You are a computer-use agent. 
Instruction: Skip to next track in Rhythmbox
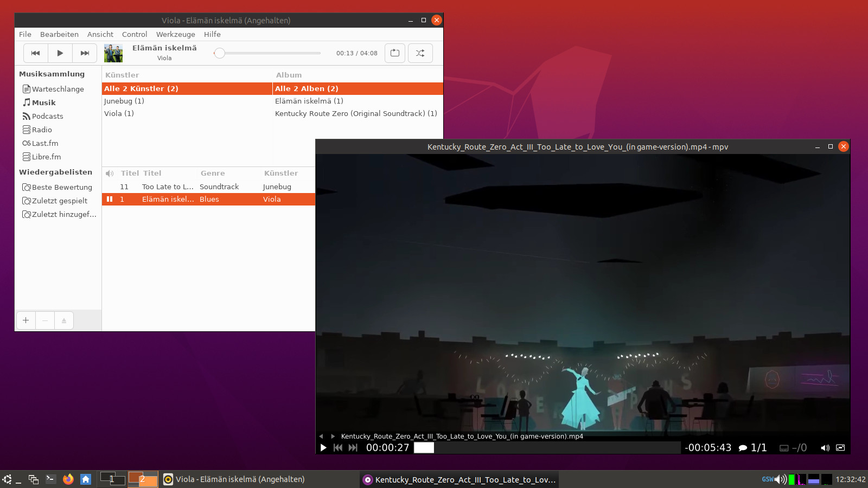pos(85,53)
